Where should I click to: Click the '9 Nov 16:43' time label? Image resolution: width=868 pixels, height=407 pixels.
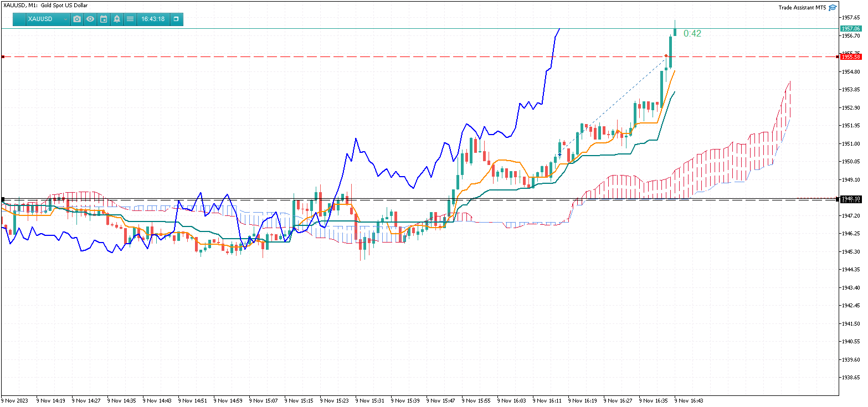coord(689,400)
